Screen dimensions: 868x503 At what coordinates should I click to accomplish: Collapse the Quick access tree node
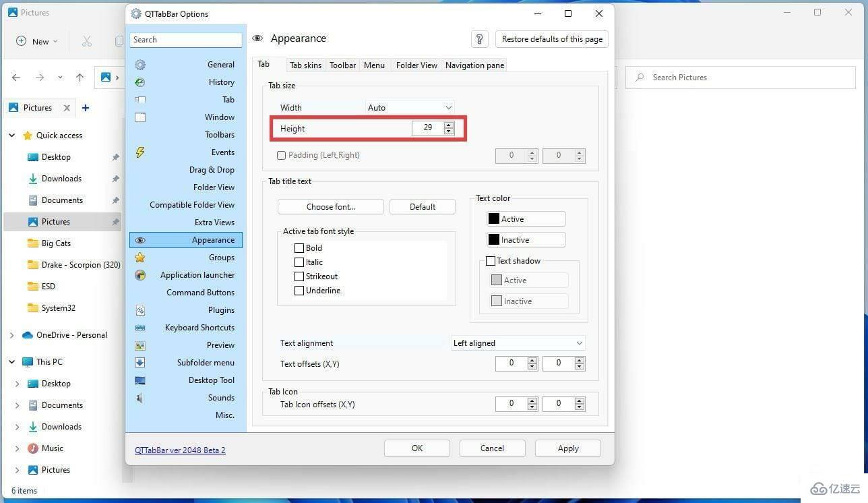pos(11,136)
